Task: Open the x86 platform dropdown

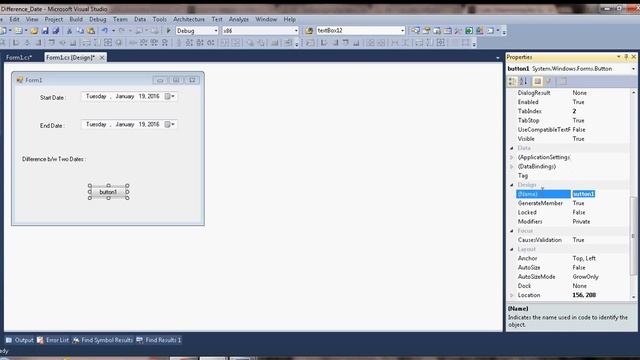Action: coord(296,31)
